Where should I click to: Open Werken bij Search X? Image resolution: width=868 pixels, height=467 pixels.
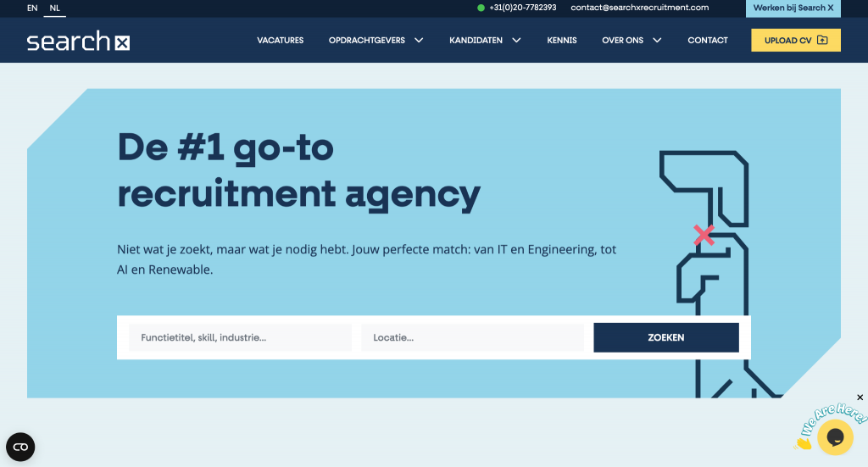(x=793, y=8)
